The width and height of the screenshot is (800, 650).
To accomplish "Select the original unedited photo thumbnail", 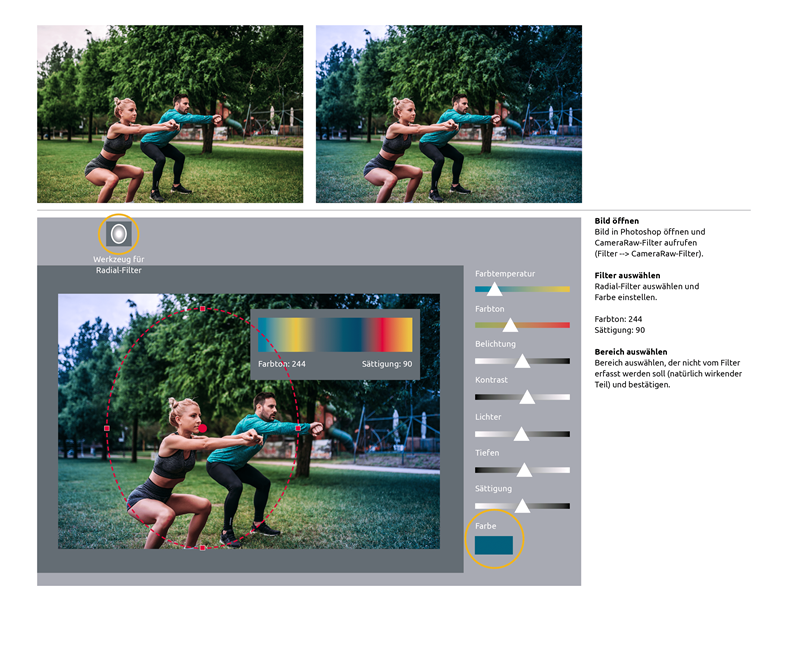I will pyautogui.click(x=170, y=114).
